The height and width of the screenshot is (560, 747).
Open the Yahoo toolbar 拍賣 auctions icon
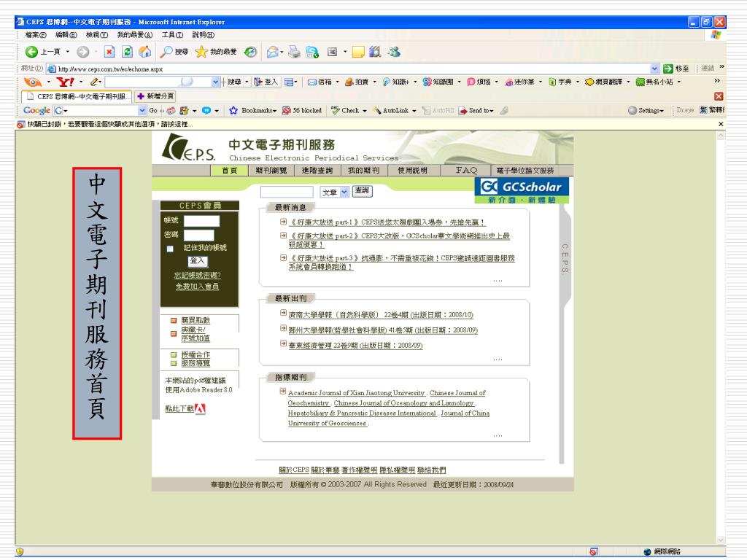(x=349, y=82)
